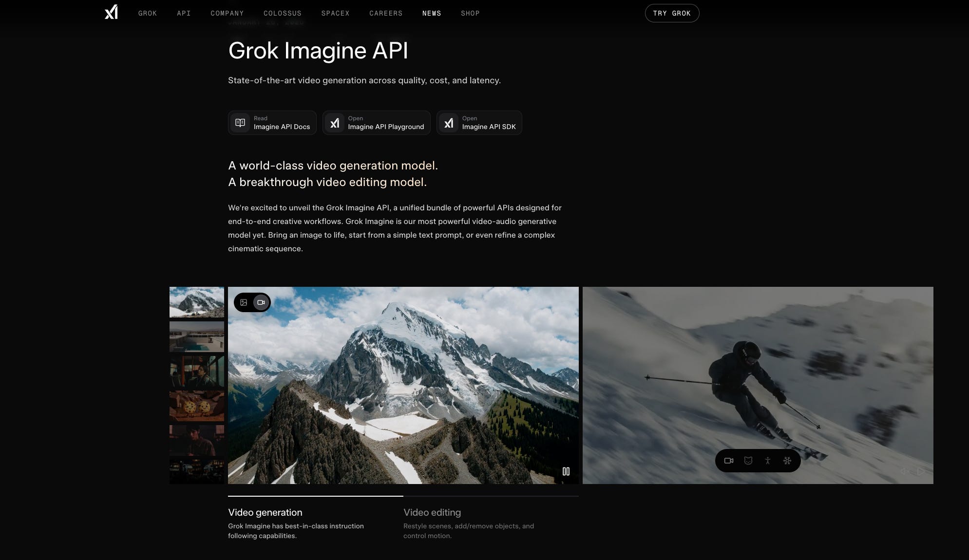Click the xAI logo in navbar

coord(111,12)
